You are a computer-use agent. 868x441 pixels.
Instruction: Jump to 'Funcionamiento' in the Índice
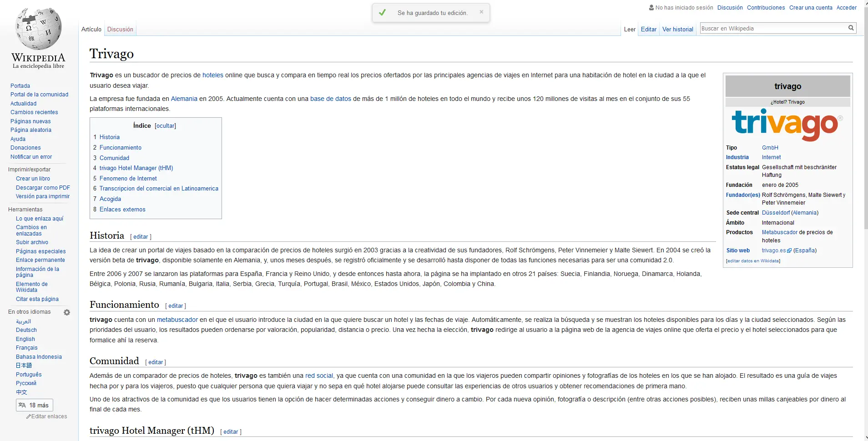[121, 148]
